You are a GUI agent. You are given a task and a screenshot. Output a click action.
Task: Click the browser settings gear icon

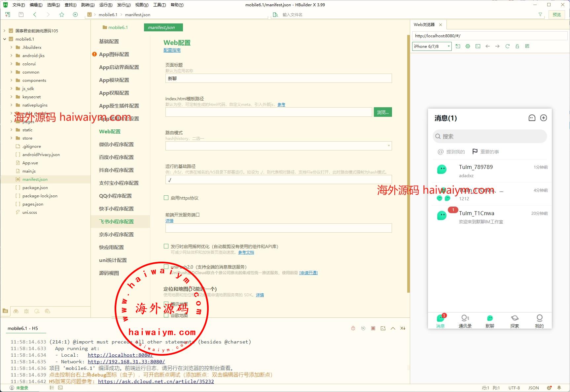(468, 47)
